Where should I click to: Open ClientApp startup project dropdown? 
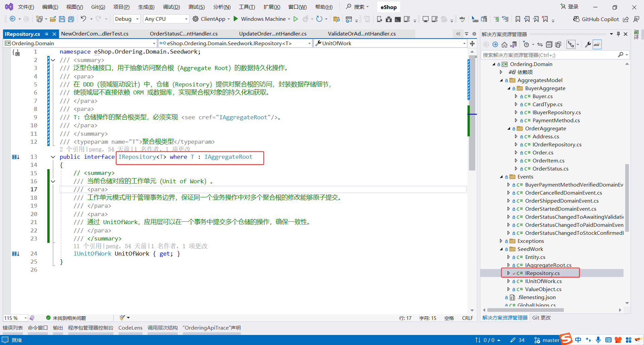(x=228, y=19)
